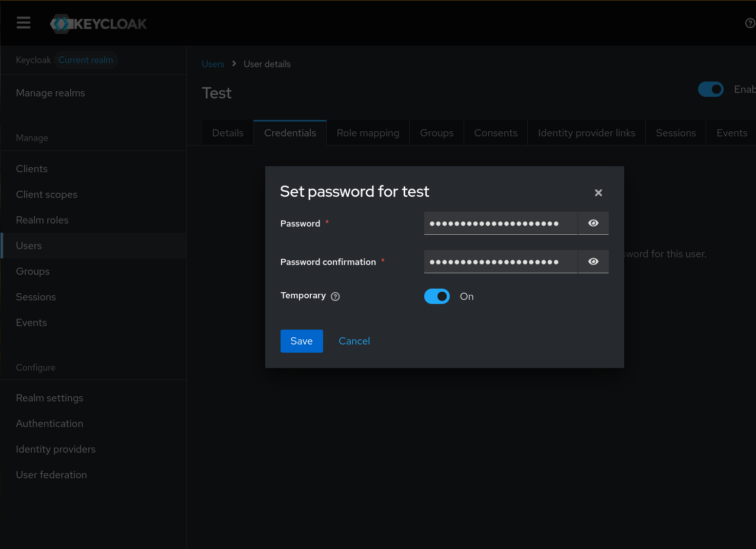
Task: Open Realm settings page
Action: click(x=93, y=398)
